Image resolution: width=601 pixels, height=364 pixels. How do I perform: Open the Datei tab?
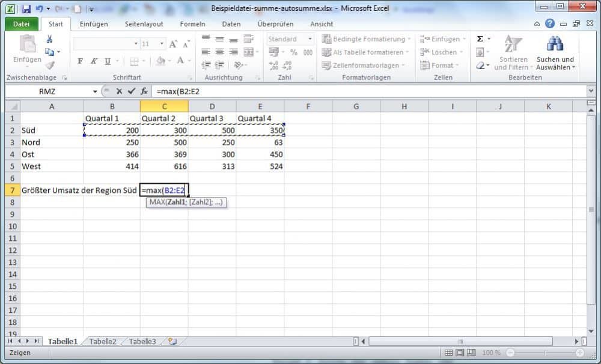(x=21, y=24)
